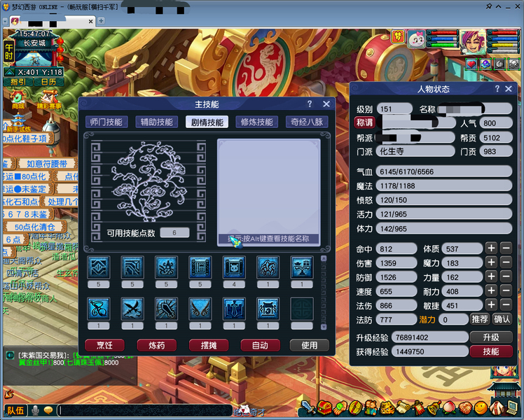Viewport: 524px width, 420px height.
Task: Decrease 敏捷 with its minus button
Action: (x=506, y=304)
